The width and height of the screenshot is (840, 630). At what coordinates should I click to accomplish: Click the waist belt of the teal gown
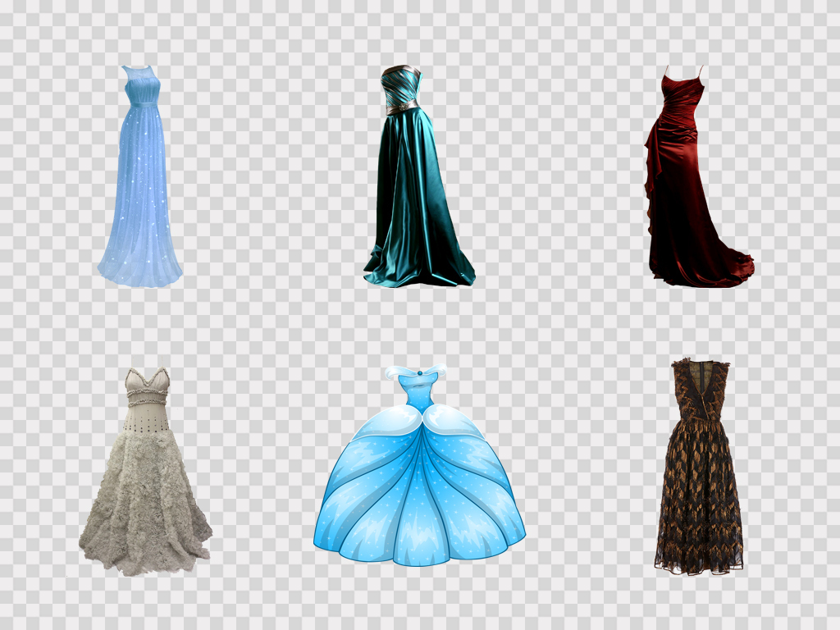(401, 107)
